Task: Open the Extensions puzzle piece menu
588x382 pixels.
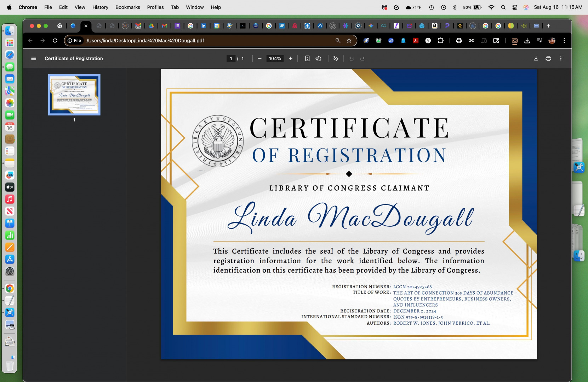Action: 440,40
